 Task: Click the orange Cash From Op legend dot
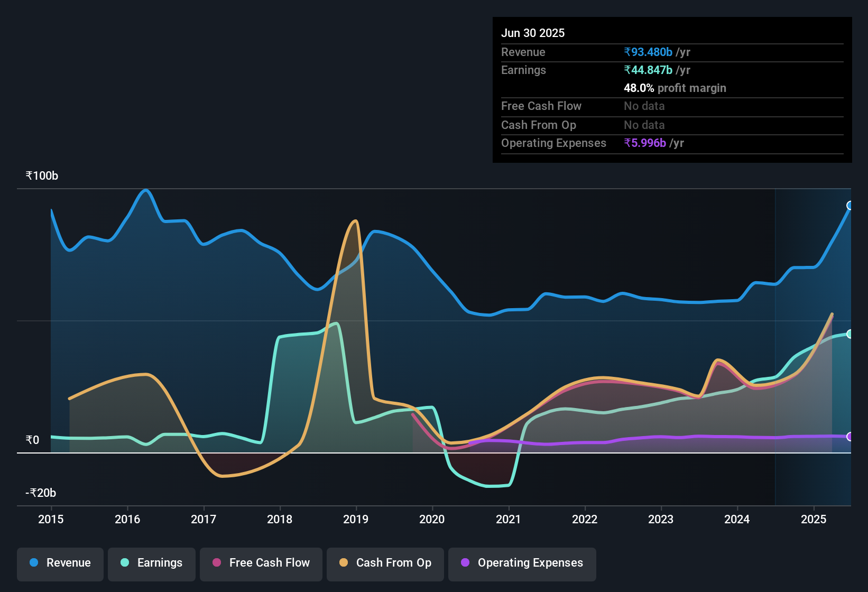[x=344, y=563]
